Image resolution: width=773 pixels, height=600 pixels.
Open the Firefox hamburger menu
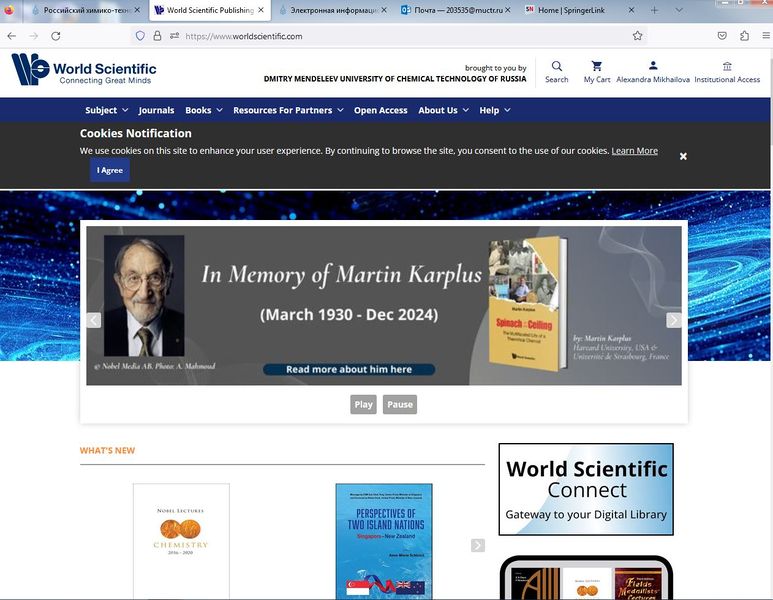pos(762,36)
